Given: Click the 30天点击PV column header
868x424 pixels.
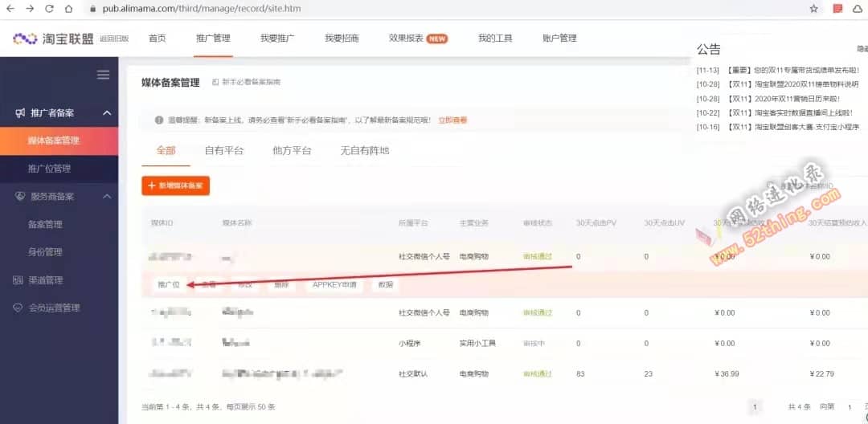Looking at the screenshot, I should [596, 223].
